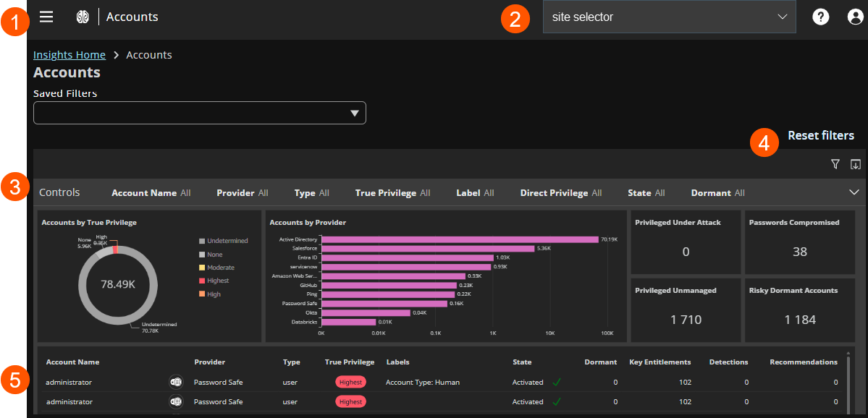
Task: Toggle the Undetermined legend item
Action: click(227, 241)
